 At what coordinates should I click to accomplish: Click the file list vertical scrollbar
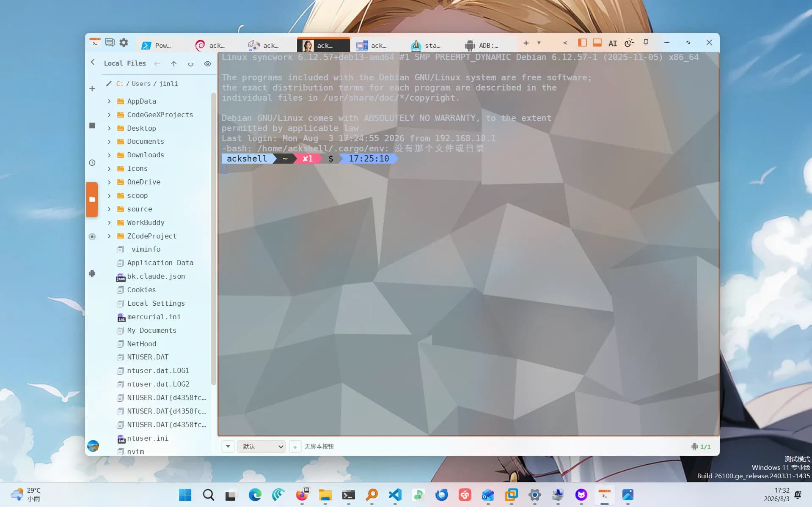213,239
